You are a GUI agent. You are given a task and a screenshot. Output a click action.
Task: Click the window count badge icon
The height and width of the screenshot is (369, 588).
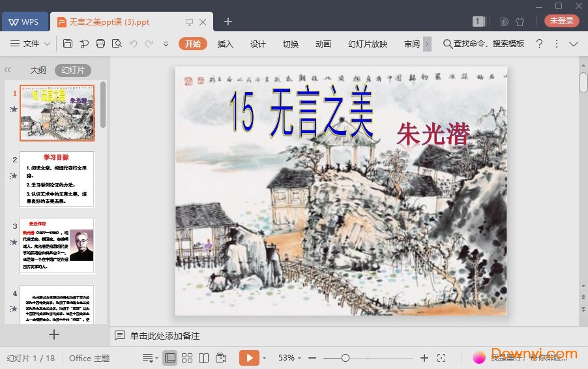point(479,22)
